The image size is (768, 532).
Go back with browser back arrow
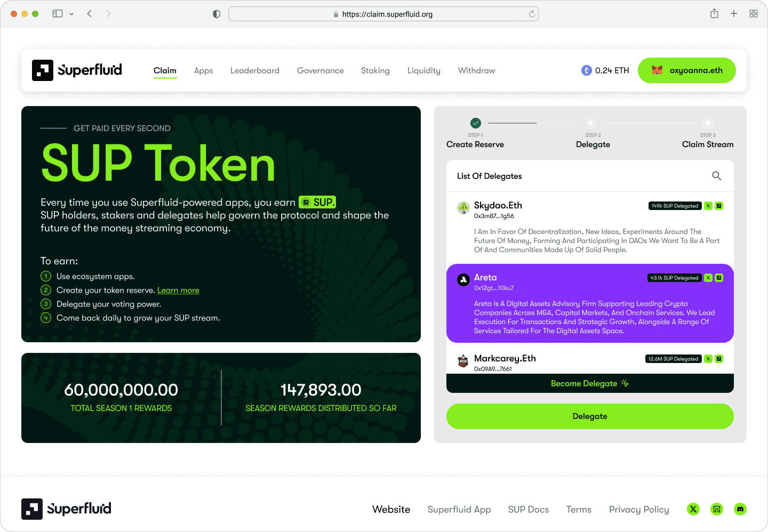click(90, 14)
